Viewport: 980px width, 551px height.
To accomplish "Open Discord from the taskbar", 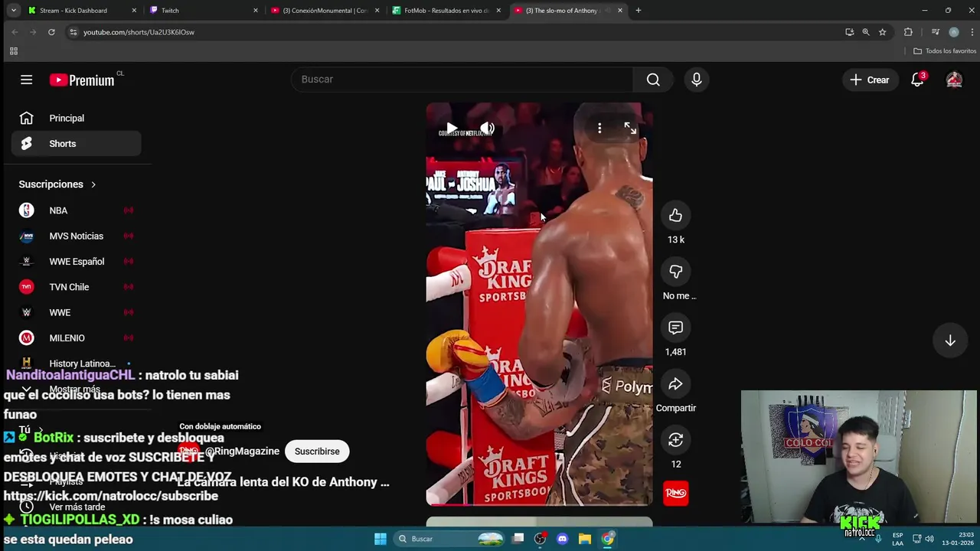I will click(x=563, y=539).
